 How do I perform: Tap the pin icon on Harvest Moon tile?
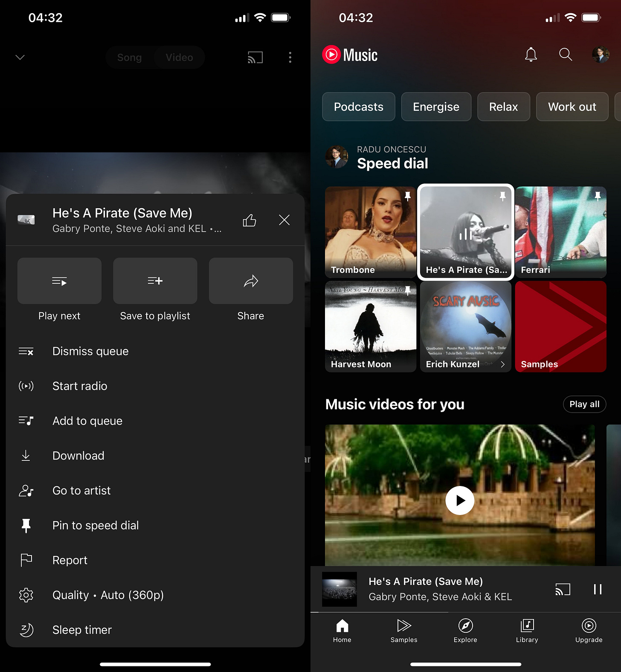coord(408,291)
